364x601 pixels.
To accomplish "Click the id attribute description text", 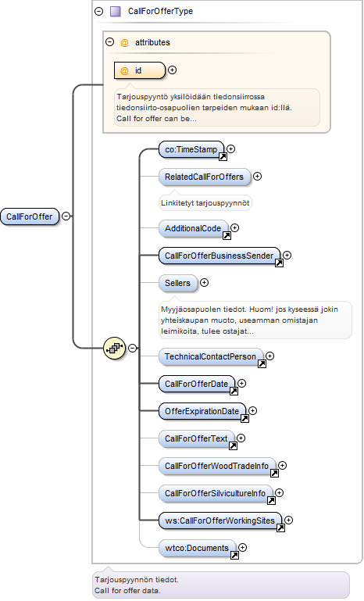I will click(x=204, y=108).
